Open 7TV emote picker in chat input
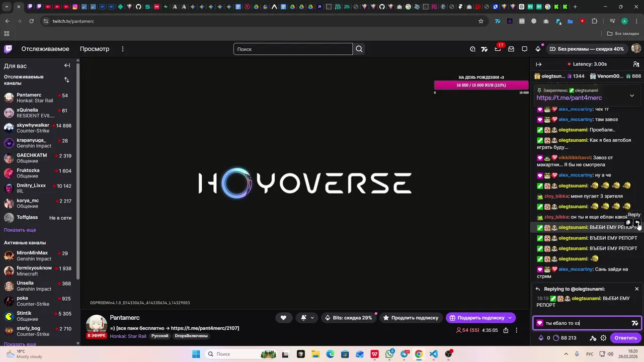The height and width of the screenshot is (362, 644). (x=635, y=323)
